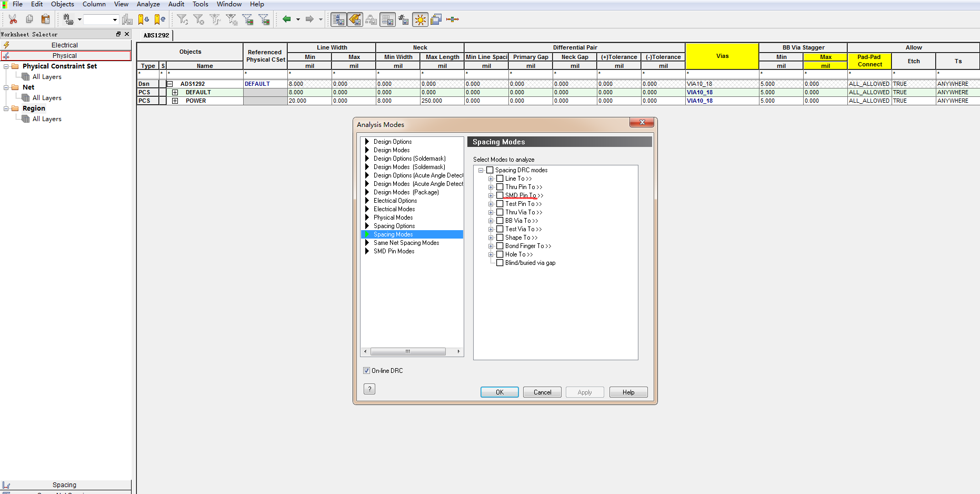Open the Analyze menu
This screenshot has height=494, width=980.
(x=148, y=4)
